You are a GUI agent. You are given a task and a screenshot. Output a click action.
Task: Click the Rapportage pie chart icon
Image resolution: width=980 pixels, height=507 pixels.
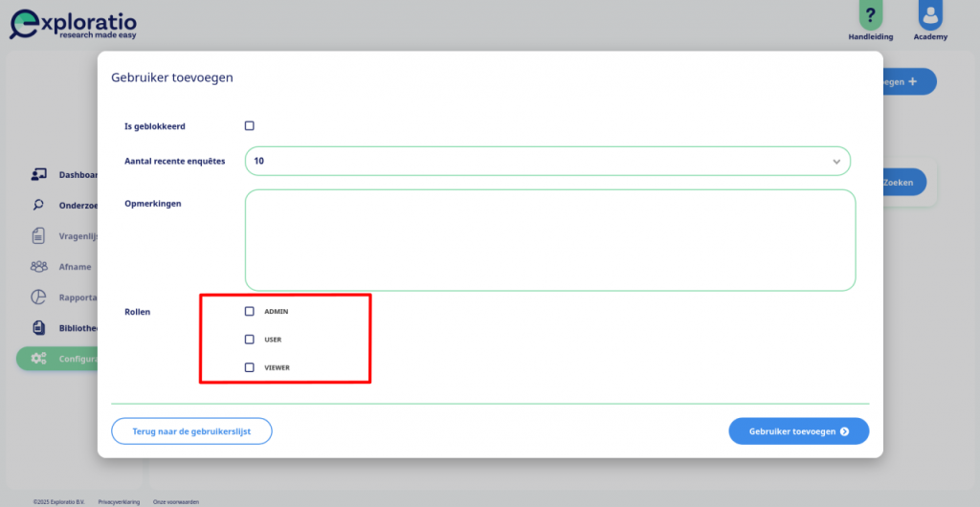38,298
